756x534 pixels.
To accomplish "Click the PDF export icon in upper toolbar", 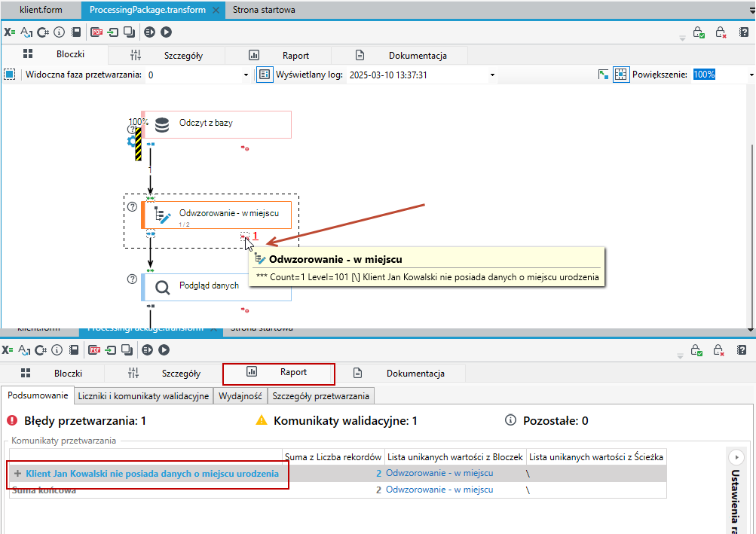I will (x=97, y=32).
